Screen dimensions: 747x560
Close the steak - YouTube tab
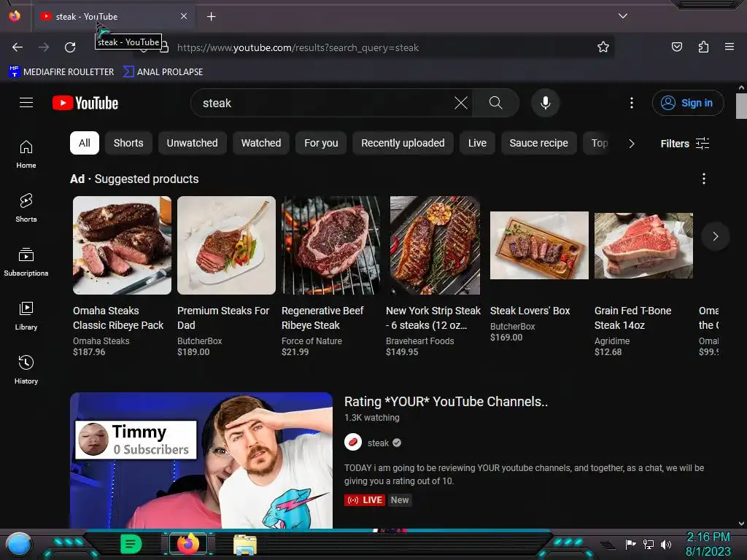[184, 16]
